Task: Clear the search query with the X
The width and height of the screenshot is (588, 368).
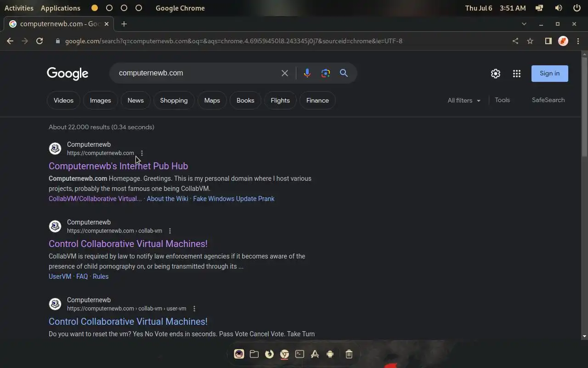Action: (285, 73)
